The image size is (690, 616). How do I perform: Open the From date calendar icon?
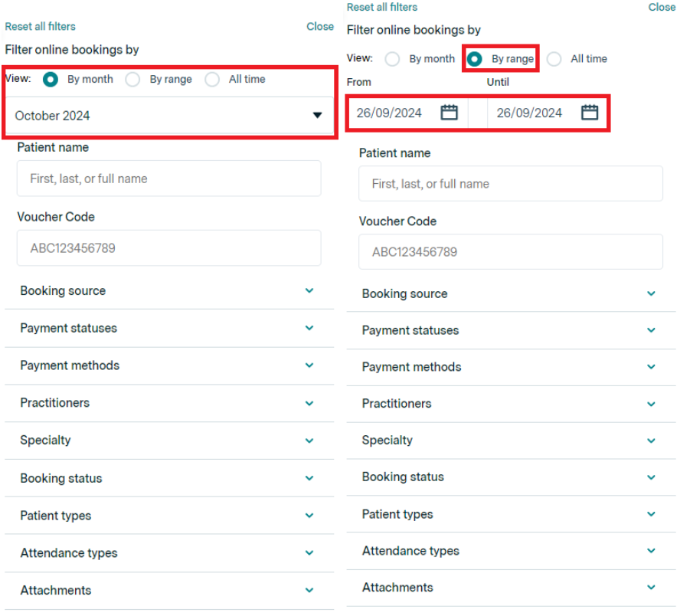pyautogui.click(x=450, y=113)
